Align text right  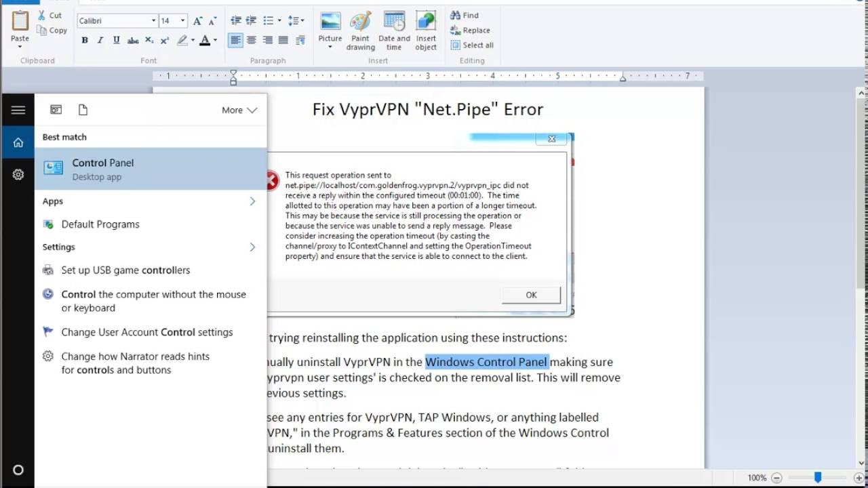(x=267, y=41)
